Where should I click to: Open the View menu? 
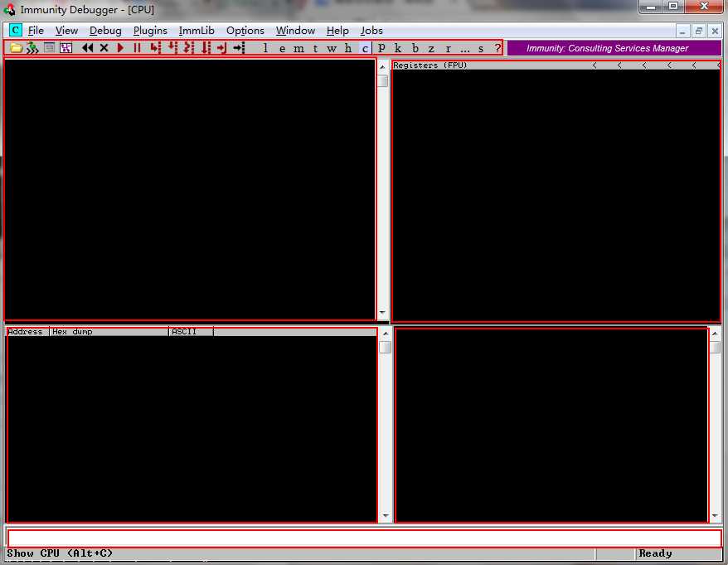click(x=66, y=31)
